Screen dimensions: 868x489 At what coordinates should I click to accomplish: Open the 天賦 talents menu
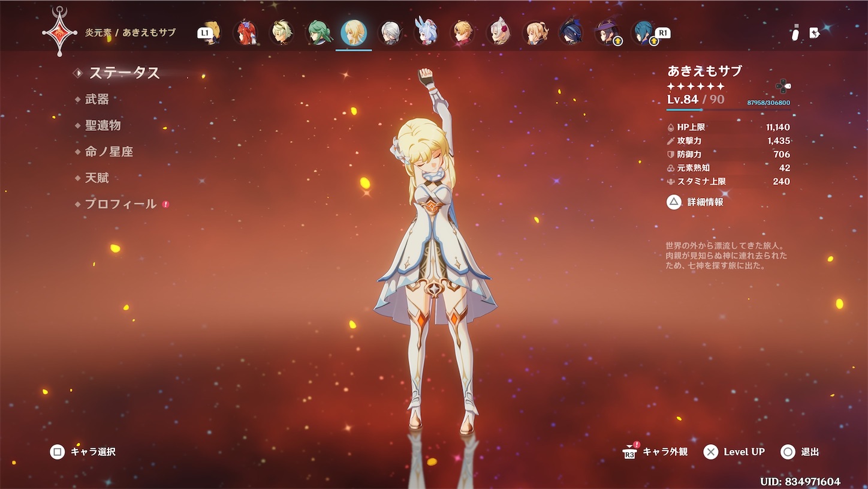97,178
